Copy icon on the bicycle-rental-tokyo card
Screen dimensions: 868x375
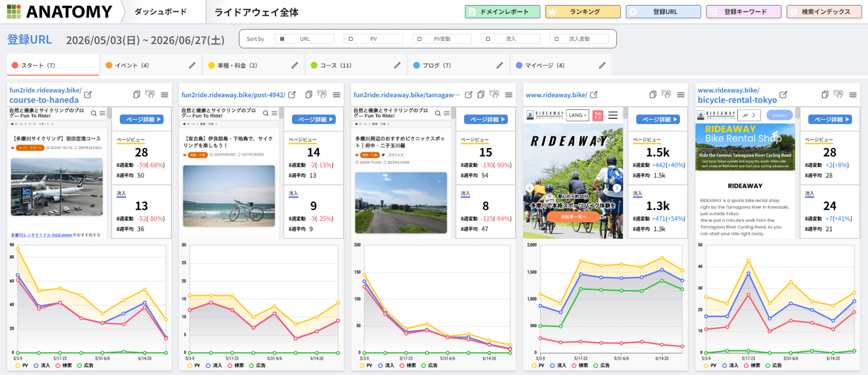825,94
